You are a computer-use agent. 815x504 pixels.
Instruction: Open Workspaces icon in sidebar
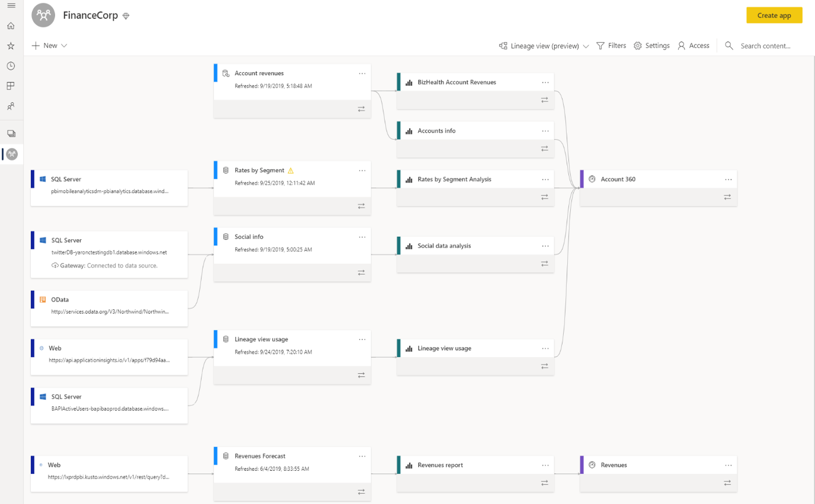point(11,134)
